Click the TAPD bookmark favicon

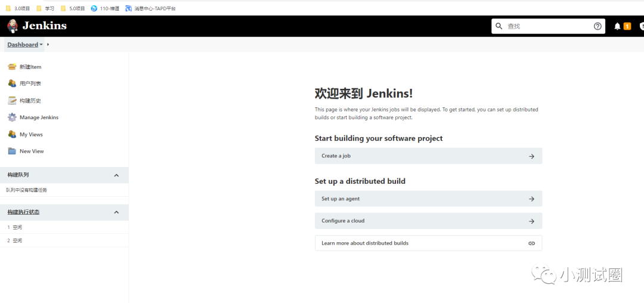tap(129, 8)
